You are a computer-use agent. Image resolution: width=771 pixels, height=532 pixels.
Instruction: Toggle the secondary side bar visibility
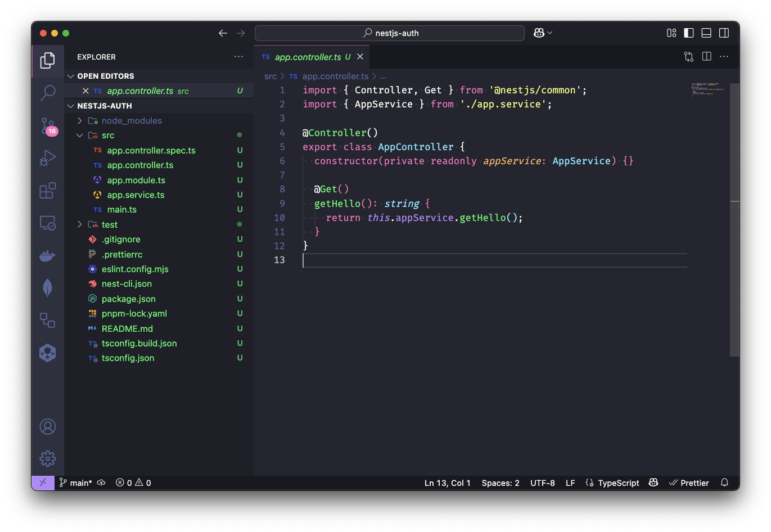(x=724, y=33)
